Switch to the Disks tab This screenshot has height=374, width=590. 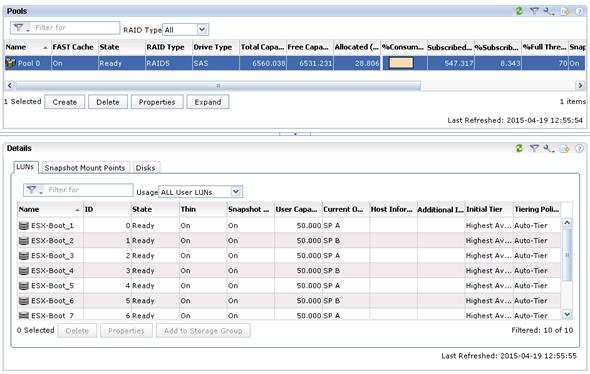point(146,168)
